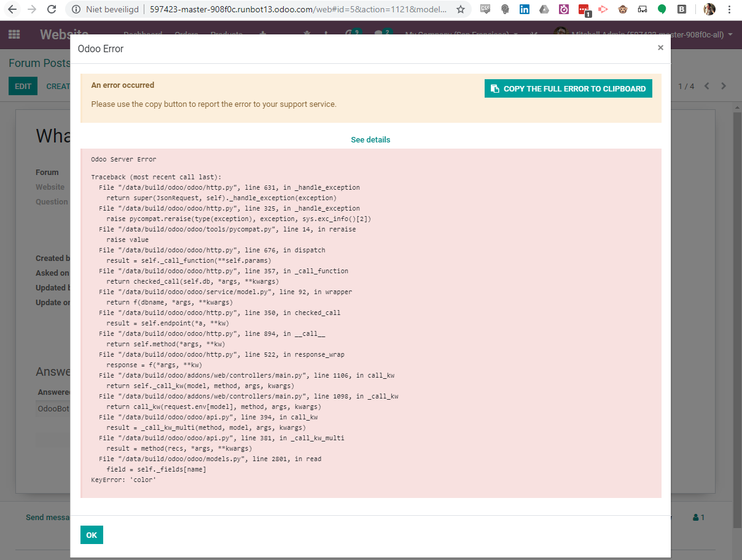Click the followers icon showing 1
This screenshot has height=560, width=742.
[698, 518]
